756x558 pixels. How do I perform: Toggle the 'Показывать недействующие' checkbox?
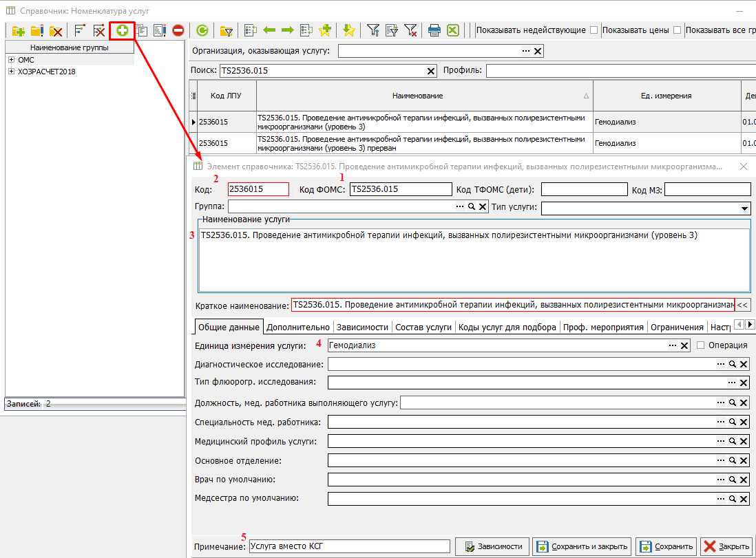pos(594,30)
